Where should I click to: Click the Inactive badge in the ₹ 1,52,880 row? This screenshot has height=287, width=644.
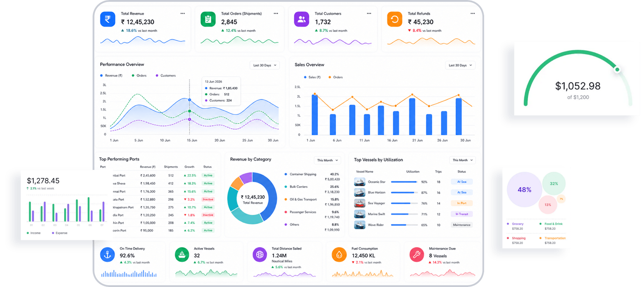pos(208,199)
